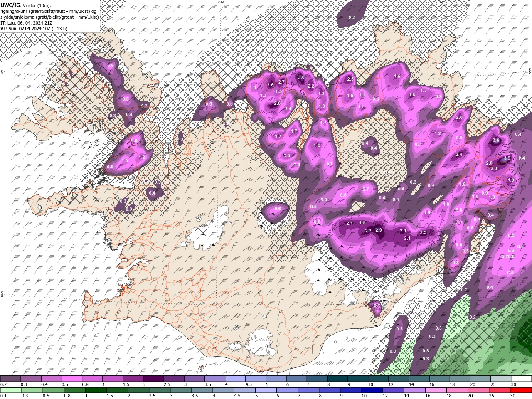
Task: Click the 'VT: Sun. 07.04.2024 10Z' valid time line
Action: point(34,29)
